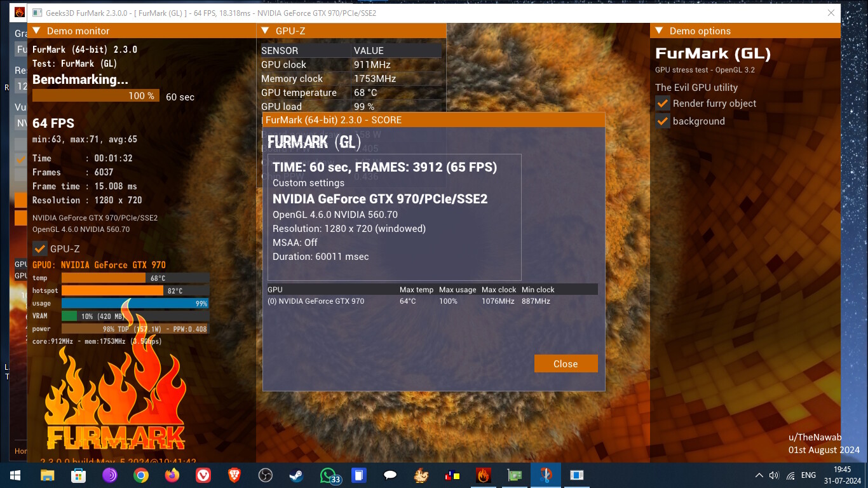
Task: Toggle the background checkbox off
Action: pyautogui.click(x=663, y=121)
